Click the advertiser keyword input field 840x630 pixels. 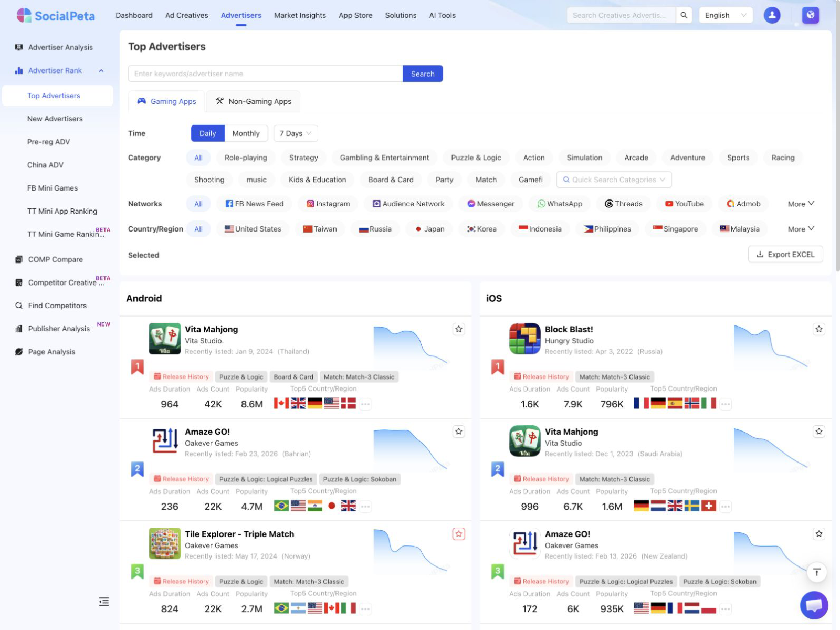(265, 73)
